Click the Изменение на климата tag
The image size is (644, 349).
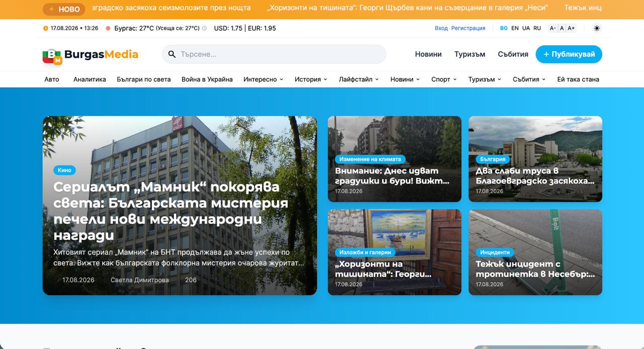point(370,159)
